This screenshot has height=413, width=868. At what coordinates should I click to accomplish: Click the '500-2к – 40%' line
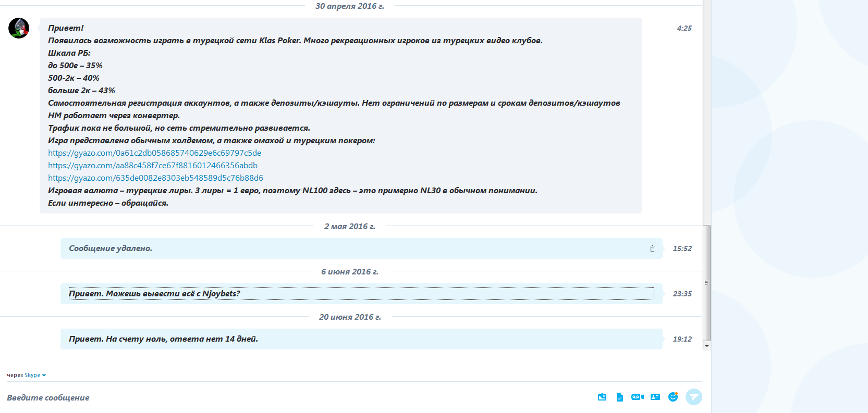click(74, 78)
